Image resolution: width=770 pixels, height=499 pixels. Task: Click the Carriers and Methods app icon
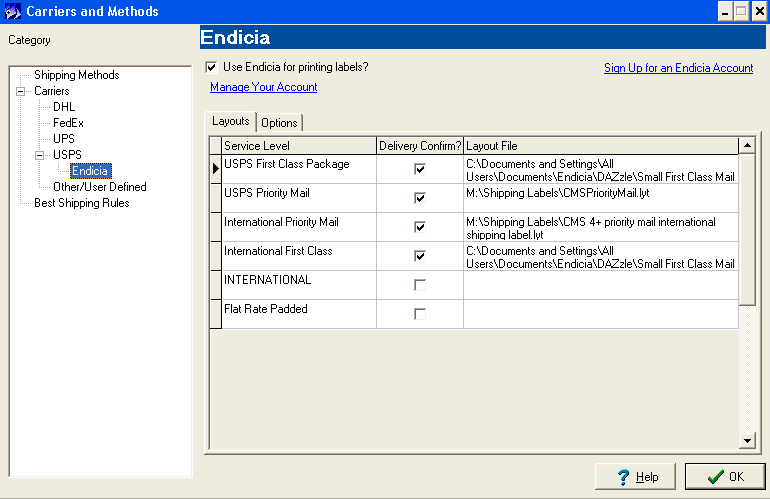point(13,11)
